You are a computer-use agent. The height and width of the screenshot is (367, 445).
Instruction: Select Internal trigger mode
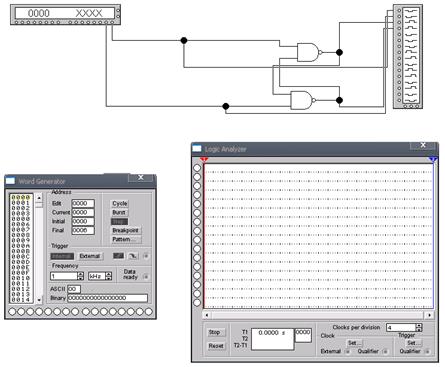coord(62,256)
